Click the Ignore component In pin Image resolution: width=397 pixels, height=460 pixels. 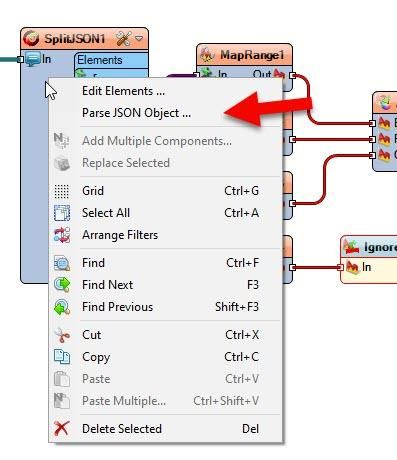[x=340, y=267]
